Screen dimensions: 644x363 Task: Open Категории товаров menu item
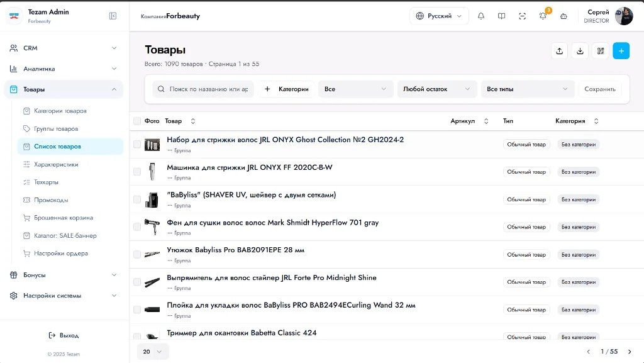(70, 111)
